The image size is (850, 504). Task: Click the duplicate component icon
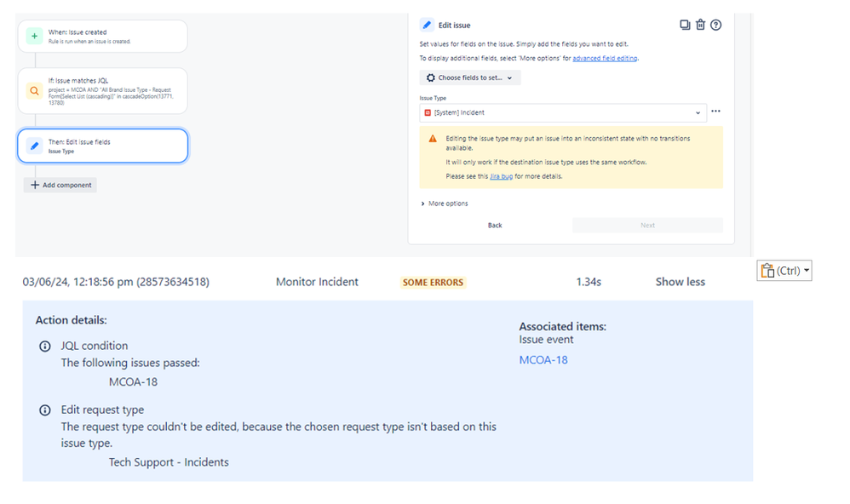(x=685, y=25)
